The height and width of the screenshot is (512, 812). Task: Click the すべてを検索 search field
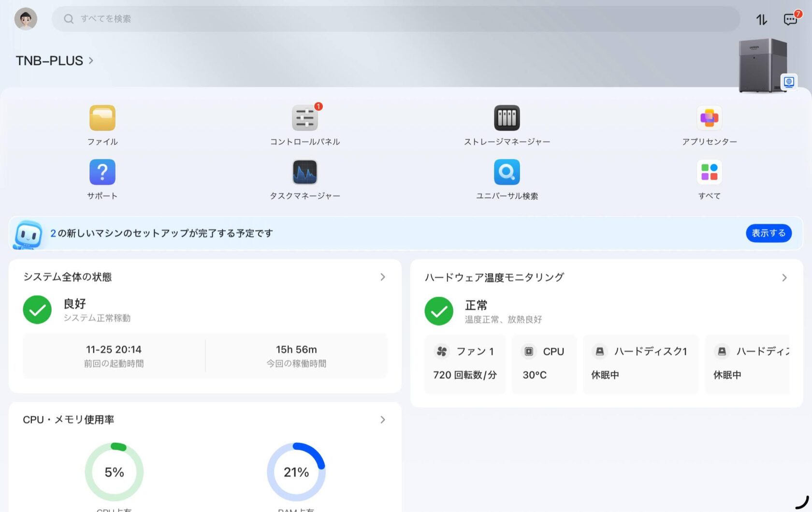(x=395, y=19)
